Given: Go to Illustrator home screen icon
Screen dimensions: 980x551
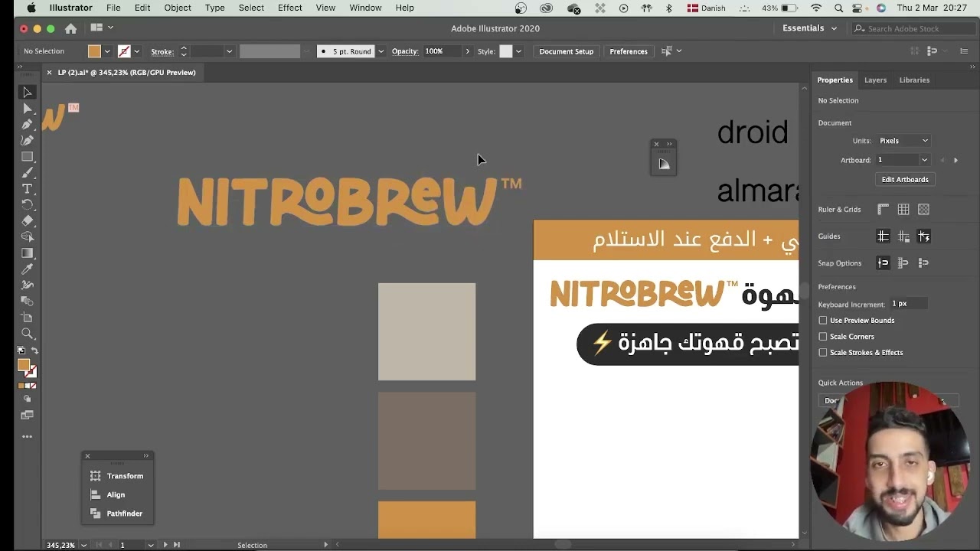Looking at the screenshot, I should tap(70, 28).
